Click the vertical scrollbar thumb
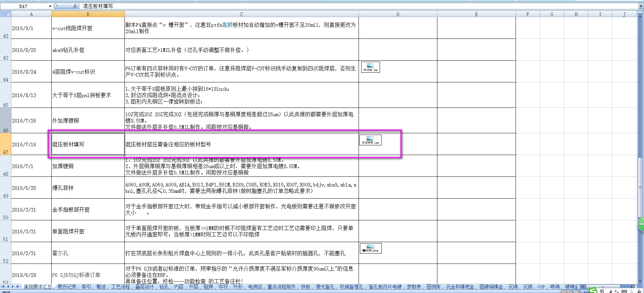644x293 pixels. 640,188
